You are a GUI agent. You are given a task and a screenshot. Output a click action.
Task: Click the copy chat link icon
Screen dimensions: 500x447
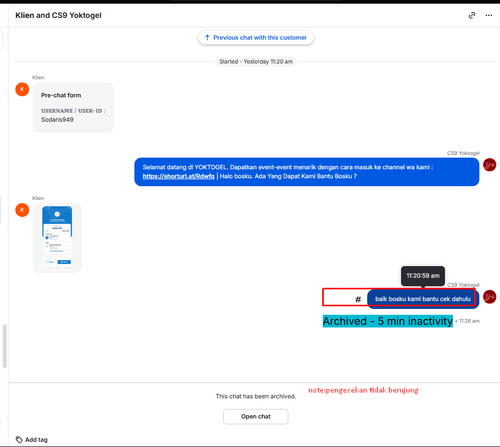[x=472, y=15]
